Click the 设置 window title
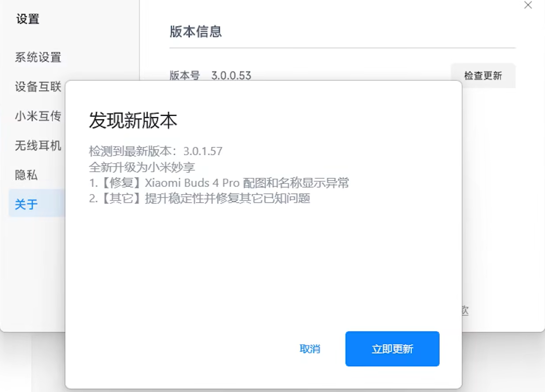The height and width of the screenshot is (392, 545). pyautogui.click(x=28, y=19)
